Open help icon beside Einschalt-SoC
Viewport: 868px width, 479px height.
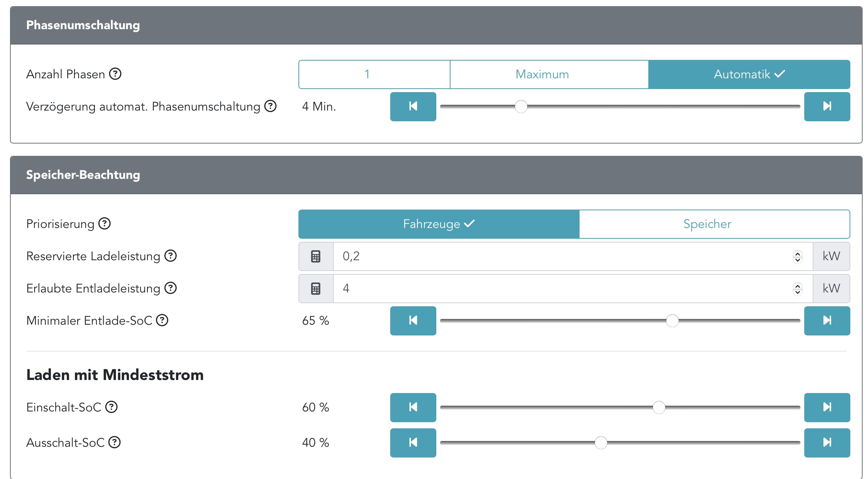[111, 407]
